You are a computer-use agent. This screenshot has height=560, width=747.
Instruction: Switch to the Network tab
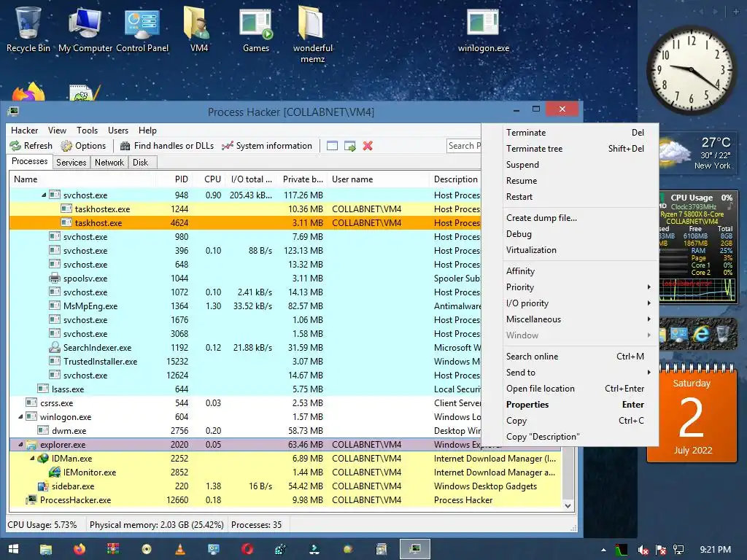109,163
